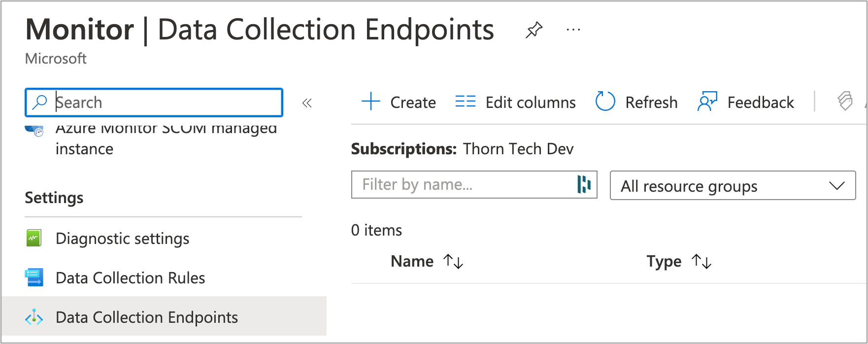Screen dimensions: 868x344
Task: Click the magnifier icon in Search box
Action: click(x=39, y=103)
